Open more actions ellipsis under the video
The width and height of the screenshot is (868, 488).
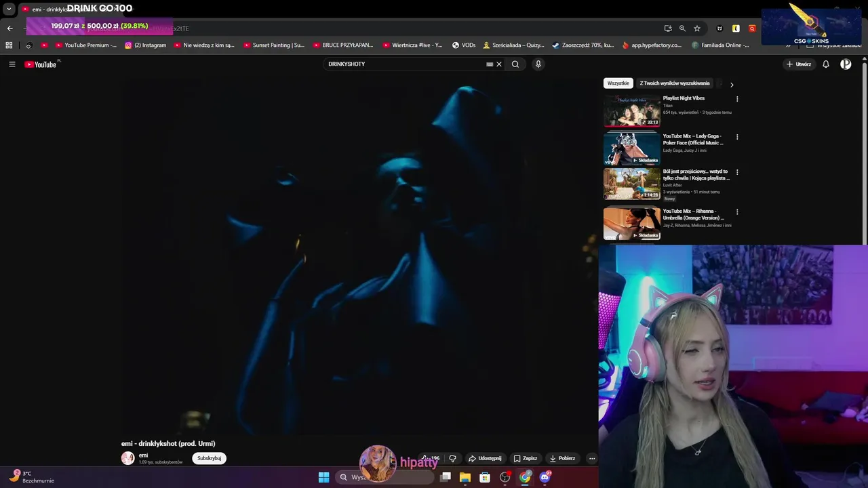point(592,458)
